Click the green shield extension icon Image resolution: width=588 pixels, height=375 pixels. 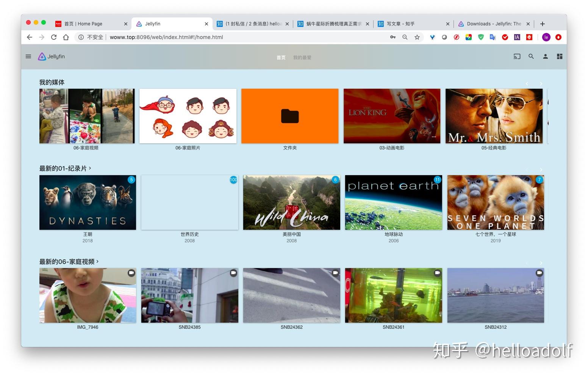tap(481, 37)
